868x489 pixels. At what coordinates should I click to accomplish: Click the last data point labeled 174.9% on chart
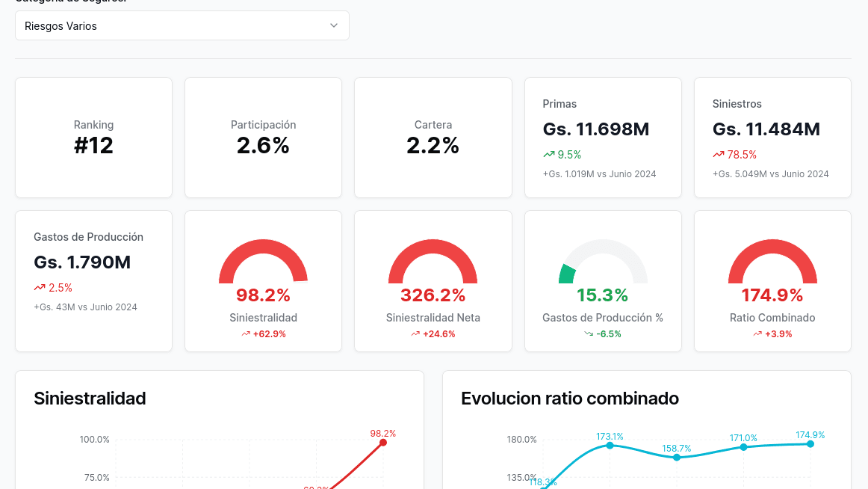(810, 443)
